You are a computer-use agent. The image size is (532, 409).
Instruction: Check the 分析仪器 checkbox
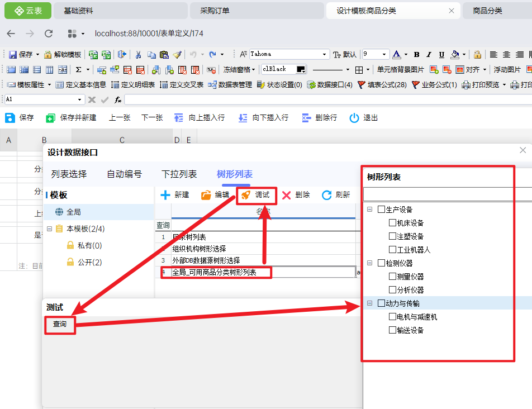tap(392, 289)
